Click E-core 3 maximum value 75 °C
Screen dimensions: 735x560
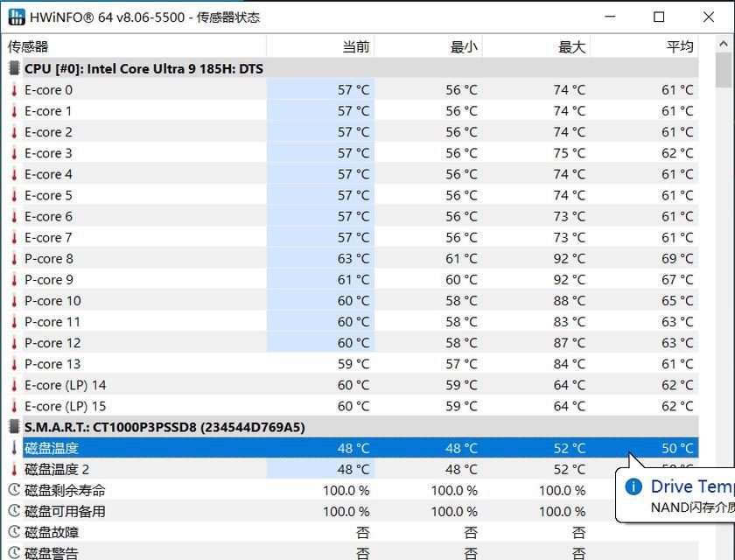(570, 153)
